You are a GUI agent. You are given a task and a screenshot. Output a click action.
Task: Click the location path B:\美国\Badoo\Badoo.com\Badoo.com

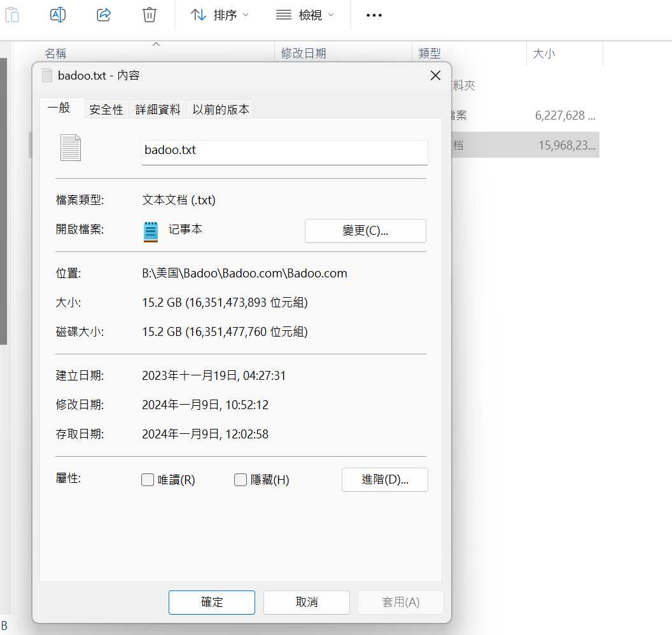tap(244, 274)
